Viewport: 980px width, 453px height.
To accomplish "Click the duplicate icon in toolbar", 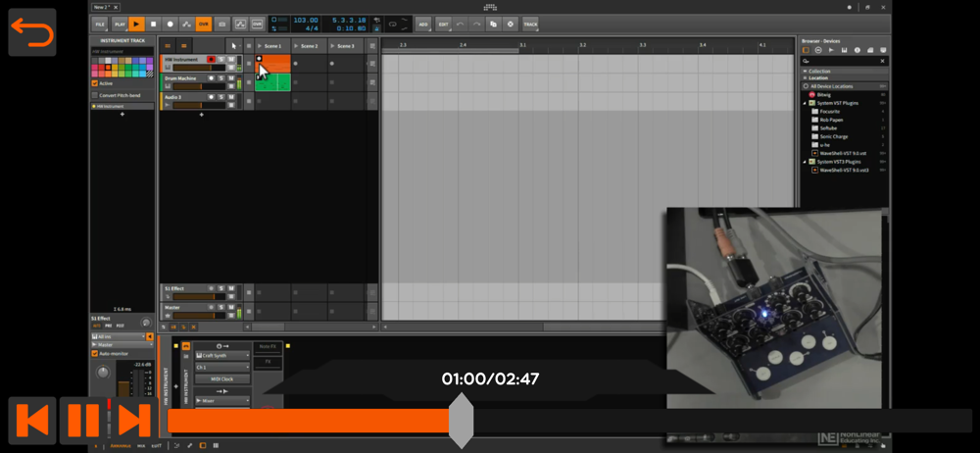I will click(493, 25).
